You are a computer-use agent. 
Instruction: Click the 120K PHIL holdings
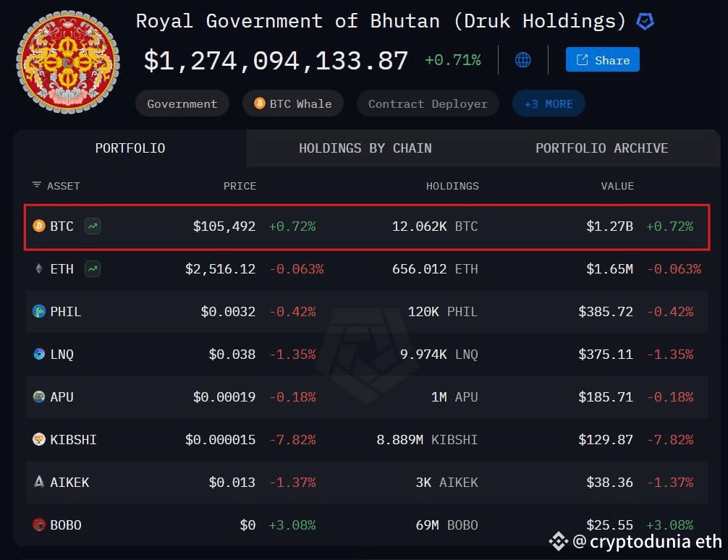tap(443, 312)
